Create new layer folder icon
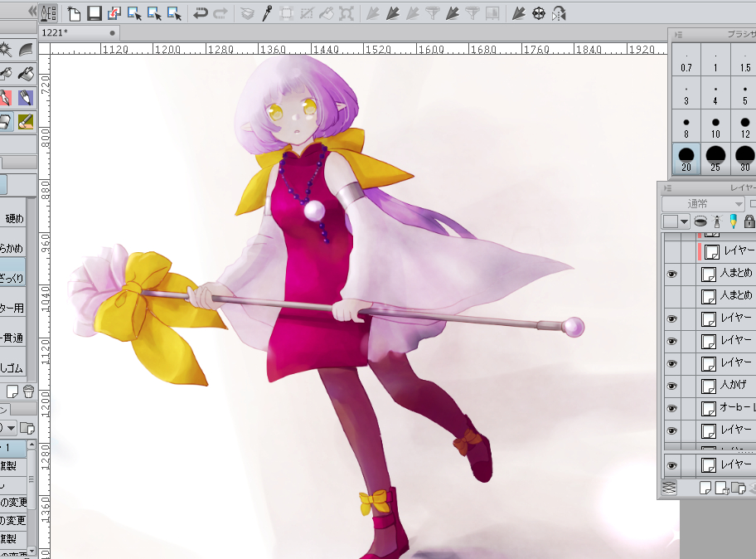Viewport: 756px width, 559px height. [738, 489]
